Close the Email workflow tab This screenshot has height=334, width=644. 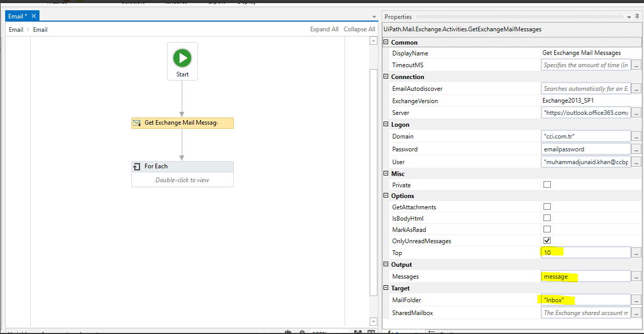(x=34, y=16)
